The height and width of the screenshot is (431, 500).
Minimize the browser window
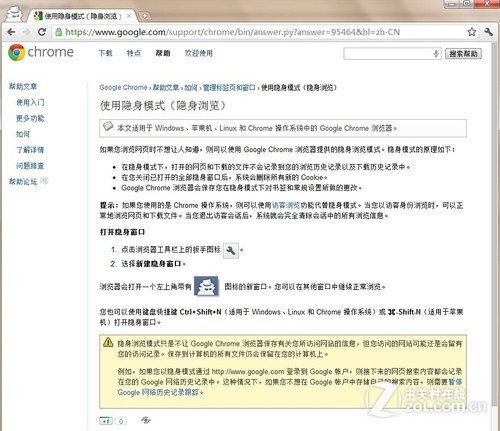(452, 4)
